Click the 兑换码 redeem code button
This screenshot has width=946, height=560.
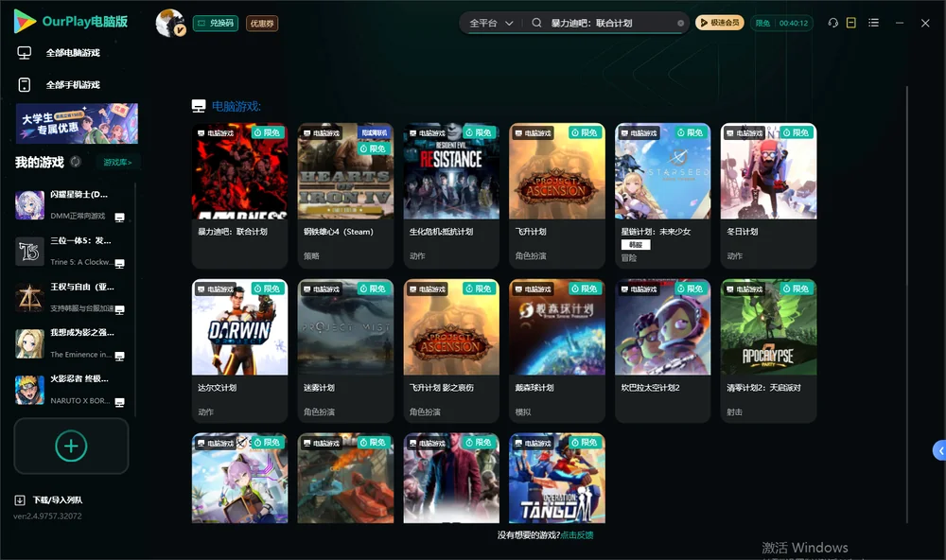[216, 23]
